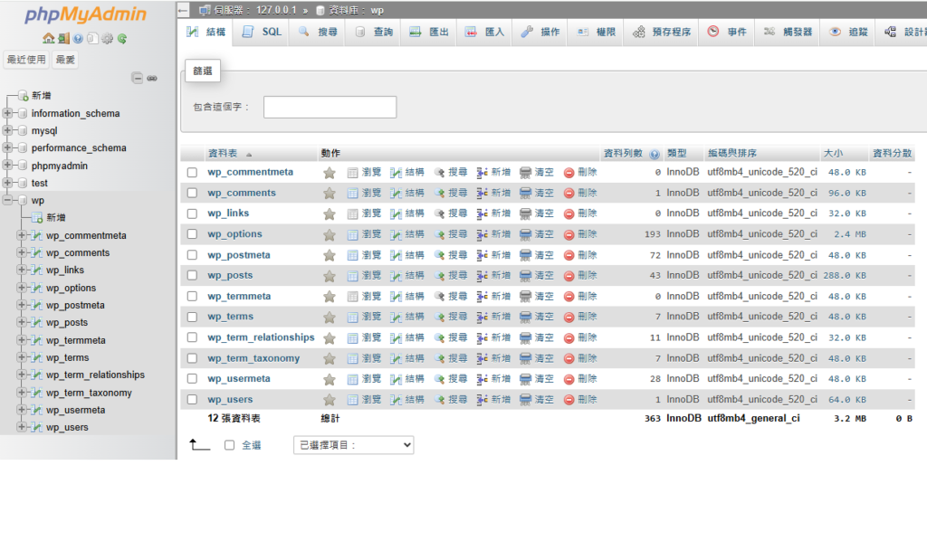Click structure icon for wp_links row

point(396,214)
